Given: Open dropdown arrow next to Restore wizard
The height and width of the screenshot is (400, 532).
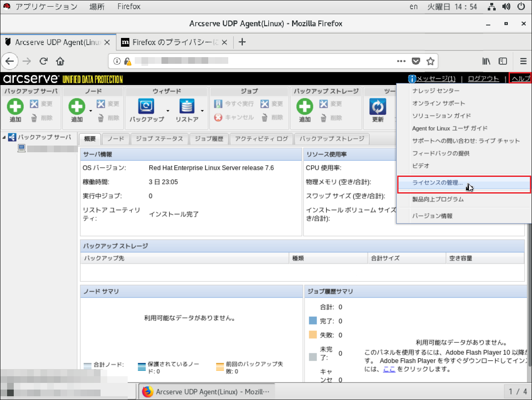Looking at the screenshot, I should point(202,111).
